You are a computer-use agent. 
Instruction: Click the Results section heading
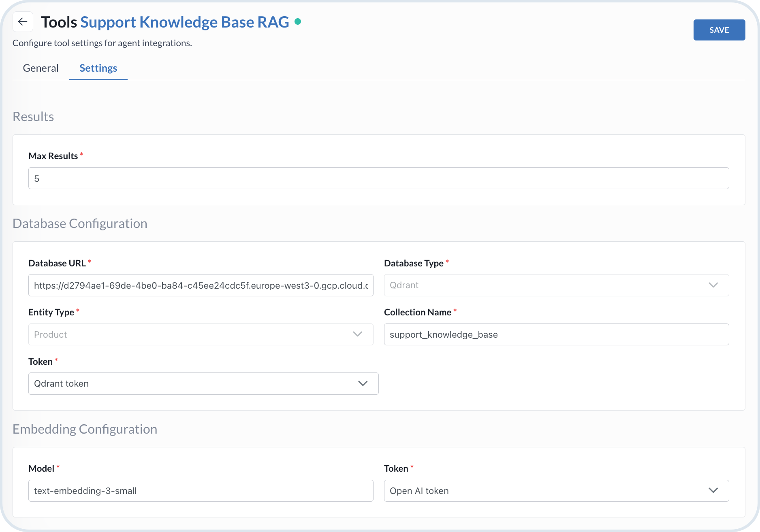pos(33,117)
